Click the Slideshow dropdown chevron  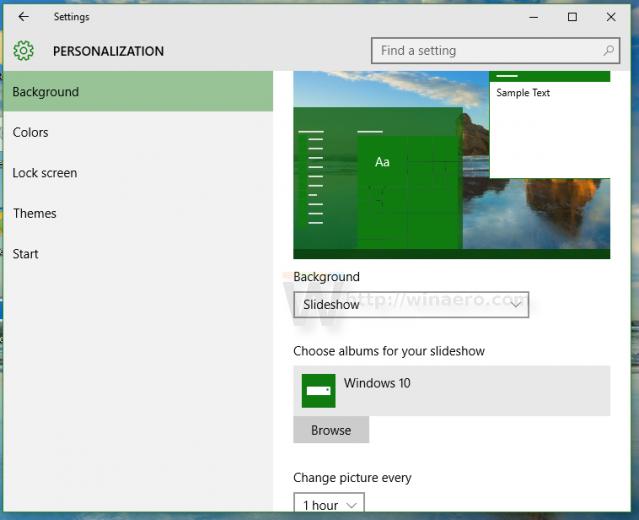click(516, 304)
